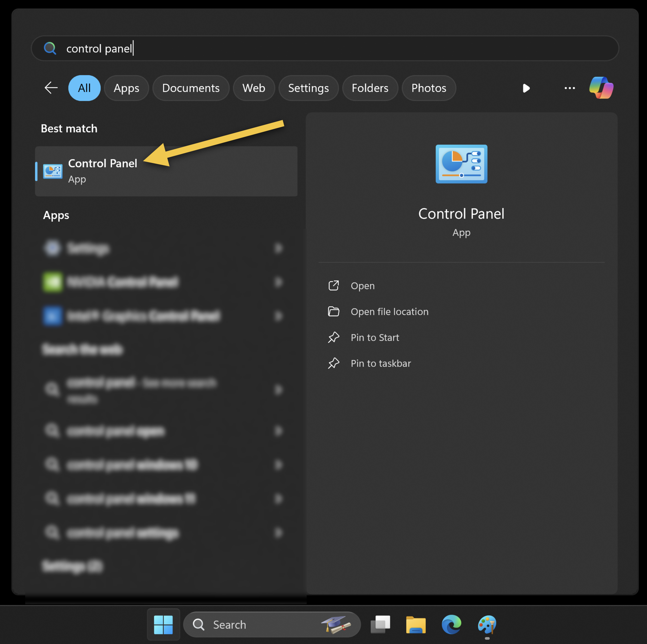This screenshot has height=644, width=647.
Task: Click Pin to taskbar
Action: point(380,363)
